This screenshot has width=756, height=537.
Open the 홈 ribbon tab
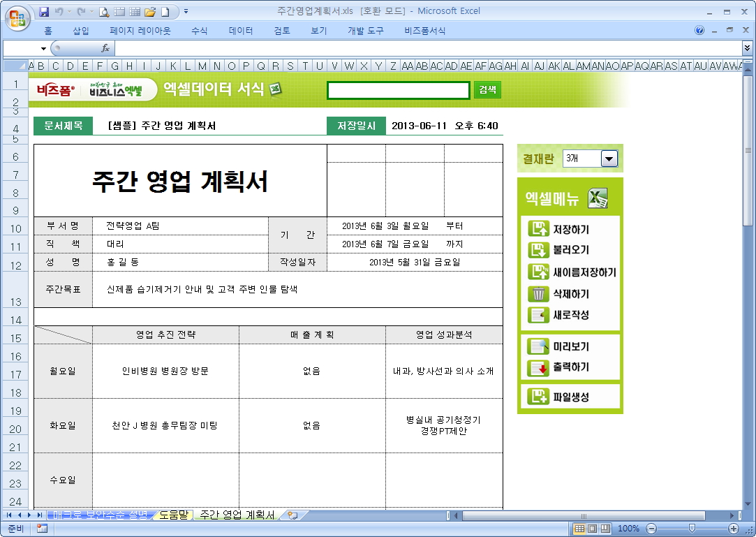[x=48, y=31]
